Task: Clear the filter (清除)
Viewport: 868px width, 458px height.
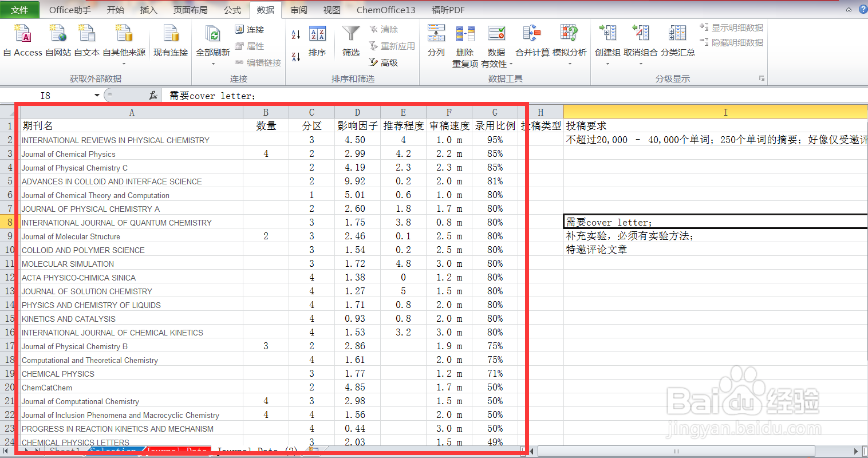Action: tap(384, 29)
